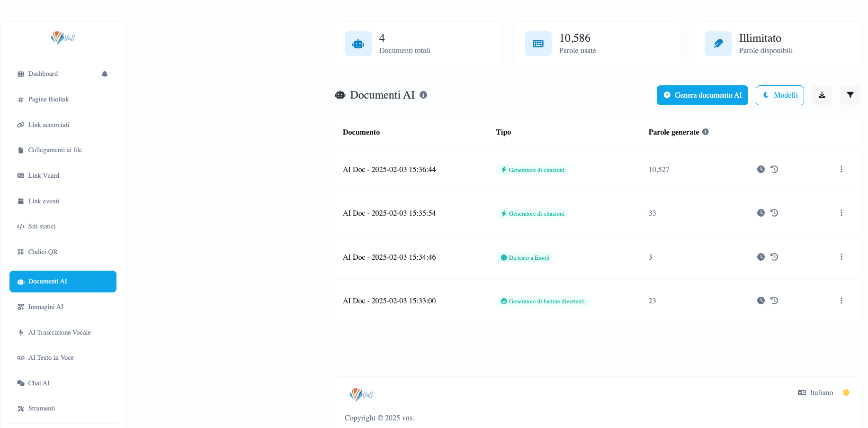Click clock icon for the 15:34:46 document

pyautogui.click(x=761, y=257)
